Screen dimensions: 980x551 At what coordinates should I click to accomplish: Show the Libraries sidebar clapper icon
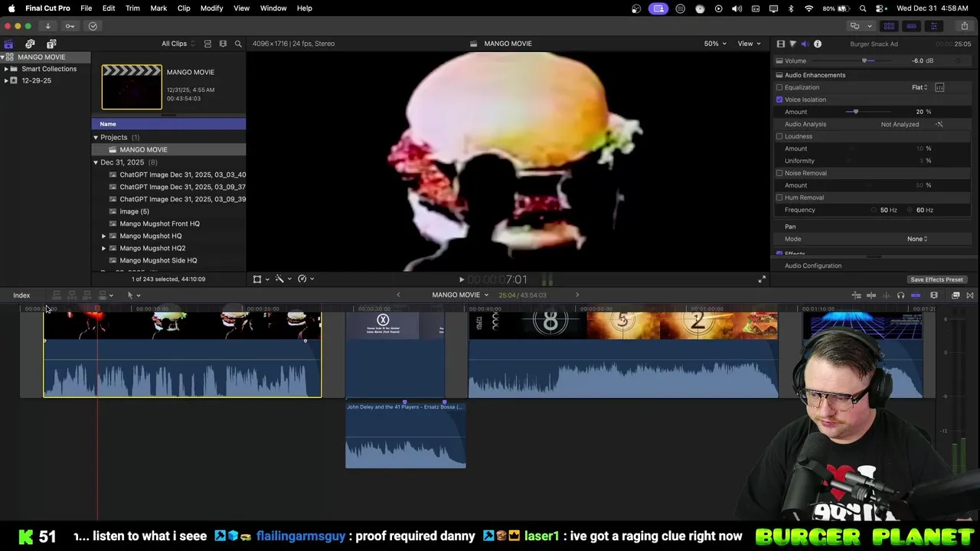(8, 44)
